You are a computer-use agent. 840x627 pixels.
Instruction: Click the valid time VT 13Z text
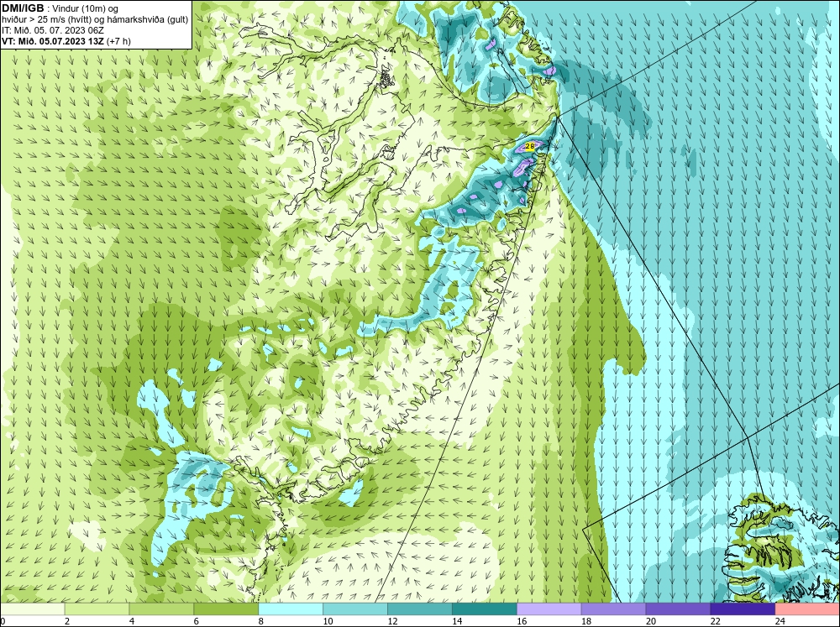pos(66,41)
